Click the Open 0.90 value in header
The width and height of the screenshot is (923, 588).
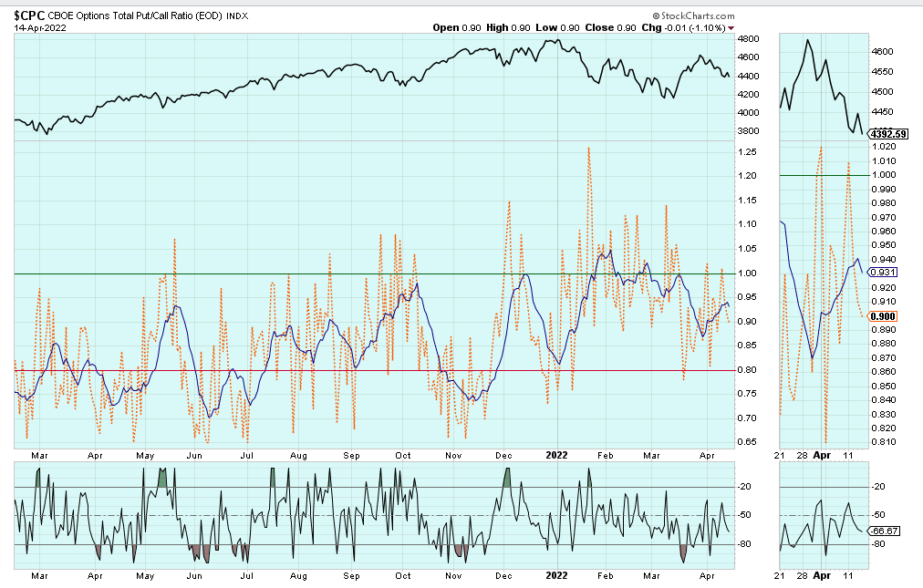pos(457,27)
